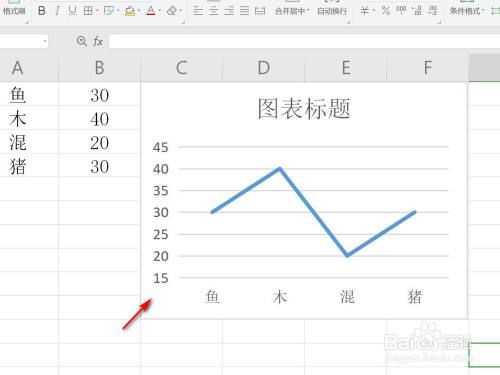
Task: Click the clear formatting eraser icon
Action: tap(172, 11)
